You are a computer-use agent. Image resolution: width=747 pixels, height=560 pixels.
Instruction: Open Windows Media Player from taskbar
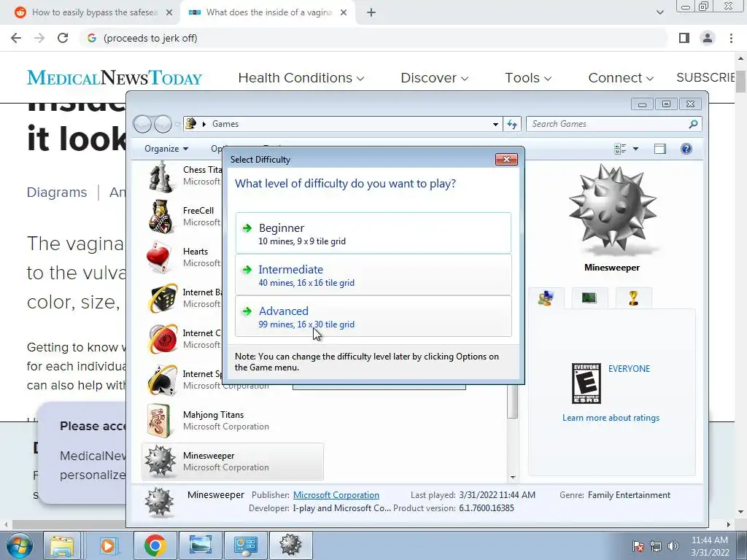[108, 545]
